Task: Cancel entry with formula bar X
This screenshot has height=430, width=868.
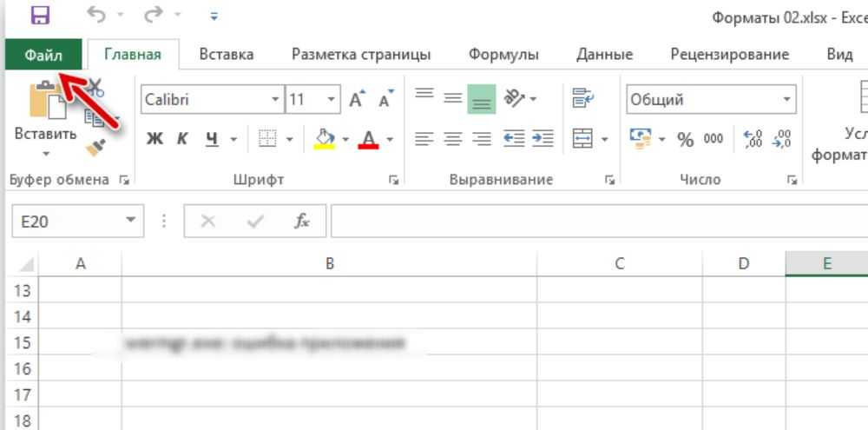Action: tap(208, 222)
